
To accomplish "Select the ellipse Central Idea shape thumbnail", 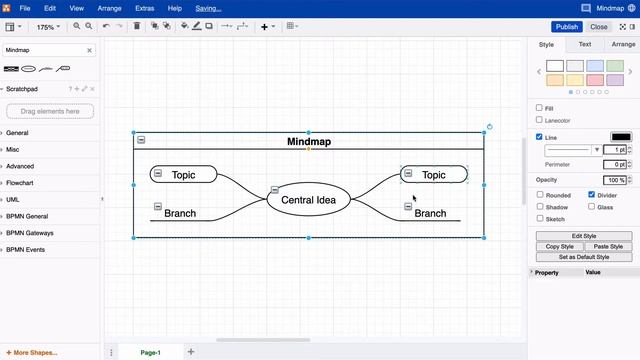I will coord(29,69).
